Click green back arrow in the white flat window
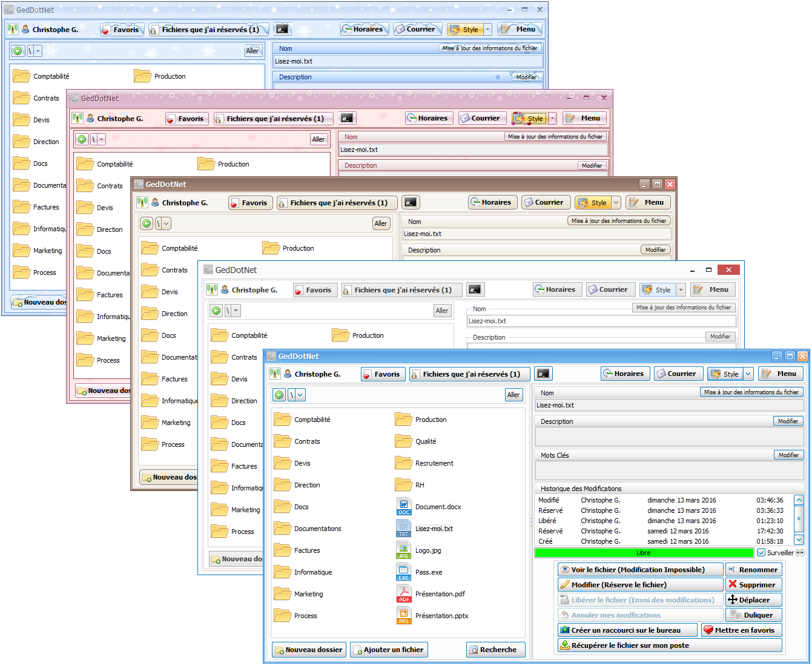This screenshot has width=812, height=666. pos(216,311)
